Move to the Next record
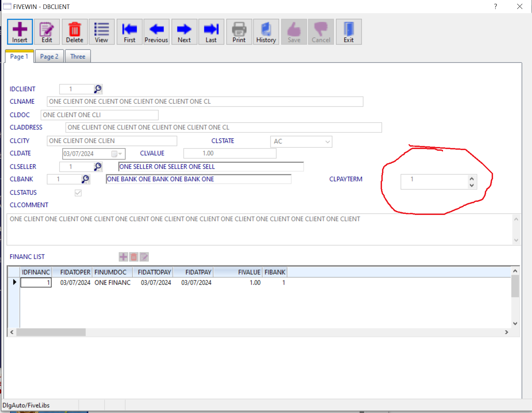 click(184, 32)
